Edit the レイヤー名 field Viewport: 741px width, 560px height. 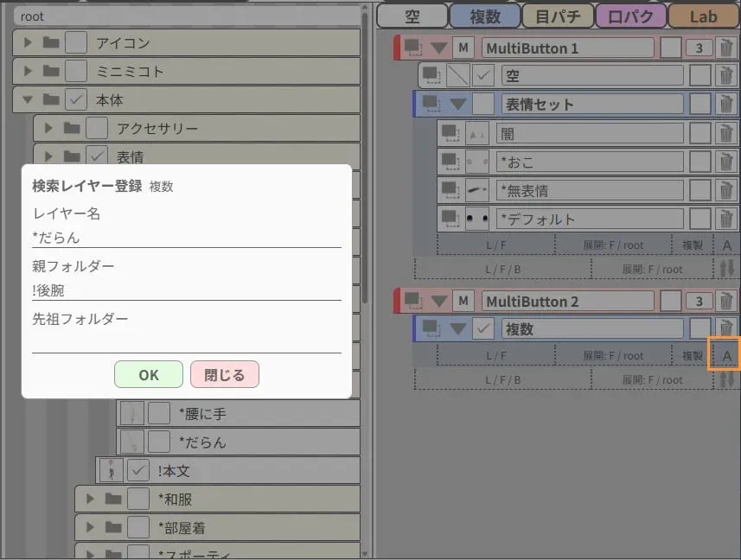187,238
